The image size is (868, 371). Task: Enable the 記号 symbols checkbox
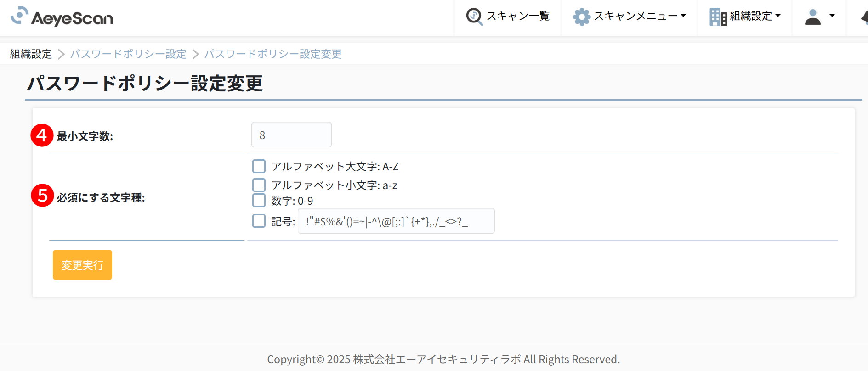click(259, 221)
